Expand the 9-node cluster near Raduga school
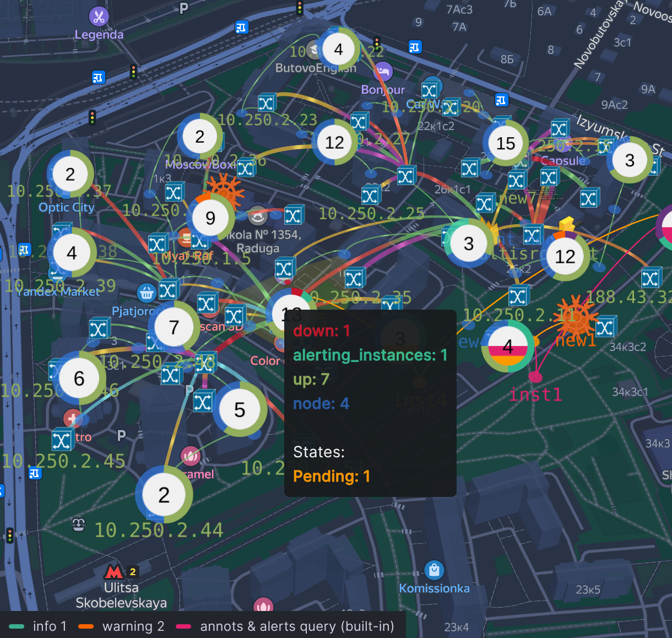 pos(210,218)
